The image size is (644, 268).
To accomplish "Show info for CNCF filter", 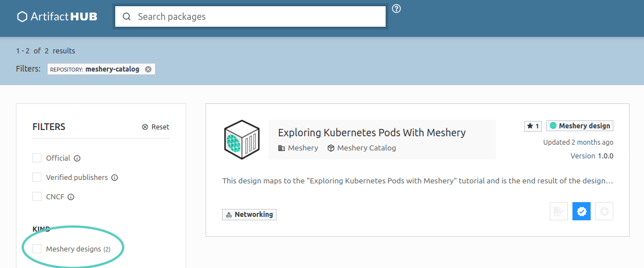I will [71, 197].
